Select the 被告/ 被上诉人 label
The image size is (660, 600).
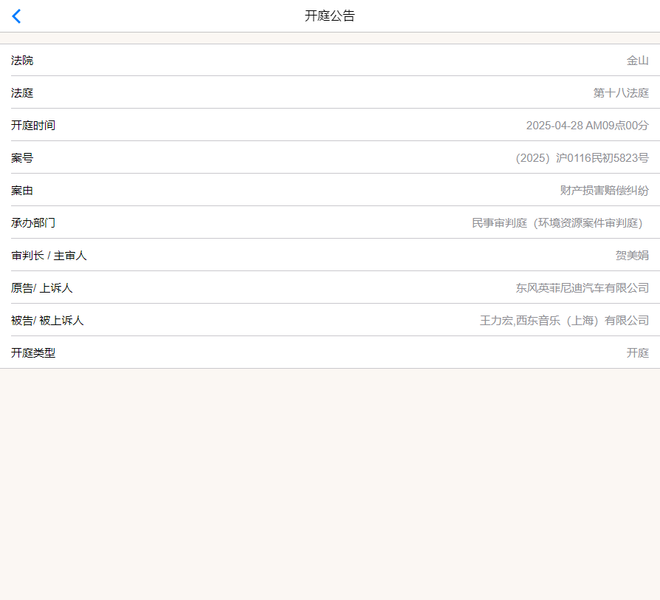coord(47,320)
